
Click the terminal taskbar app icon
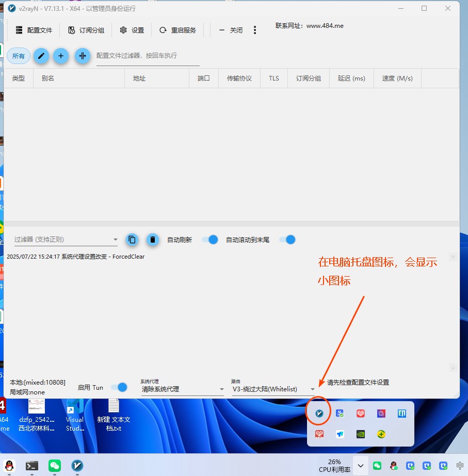pyautogui.click(x=32, y=466)
